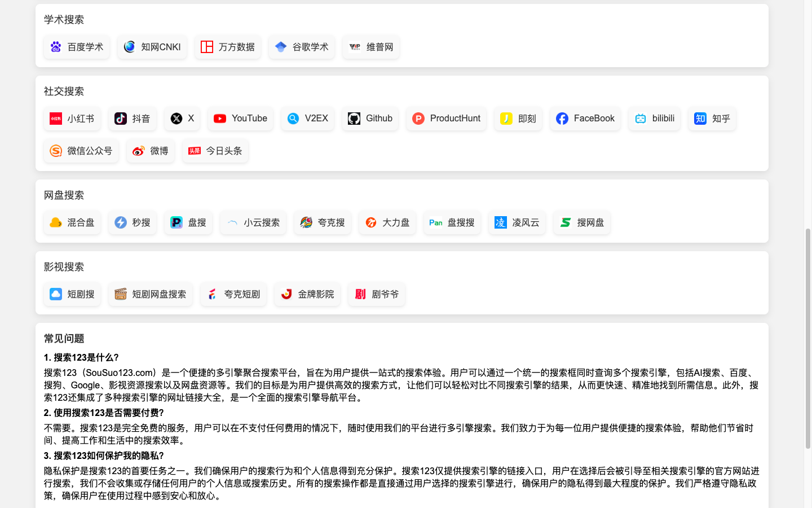Click the 剧爷爷 red icon

click(x=360, y=294)
